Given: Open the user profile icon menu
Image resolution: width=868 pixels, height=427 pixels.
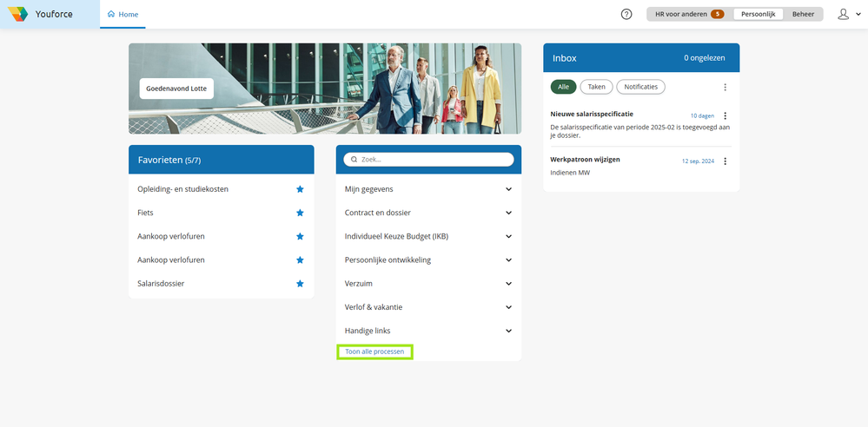Looking at the screenshot, I should [x=849, y=15].
